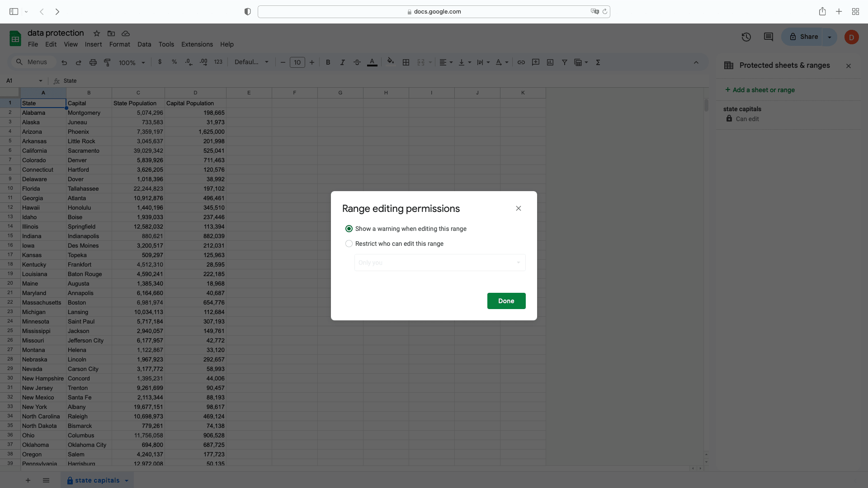This screenshot has height=488, width=868.
Task: Click the star document icon
Action: point(96,33)
